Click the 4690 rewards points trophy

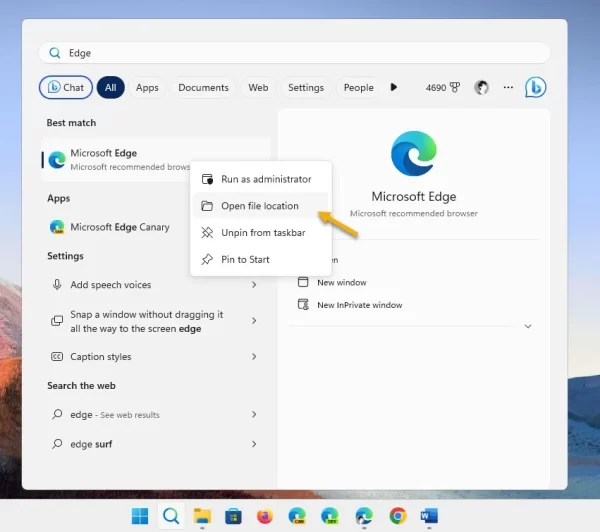tap(443, 88)
